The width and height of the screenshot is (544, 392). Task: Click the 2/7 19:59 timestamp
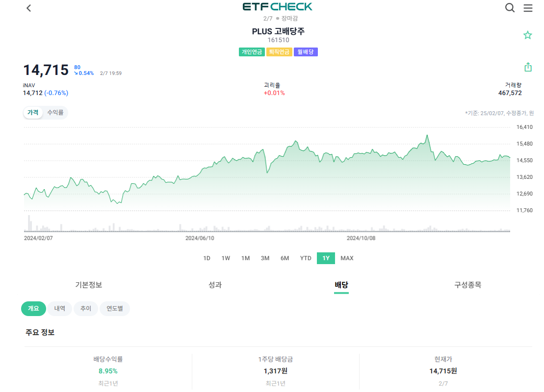tap(111, 73)
